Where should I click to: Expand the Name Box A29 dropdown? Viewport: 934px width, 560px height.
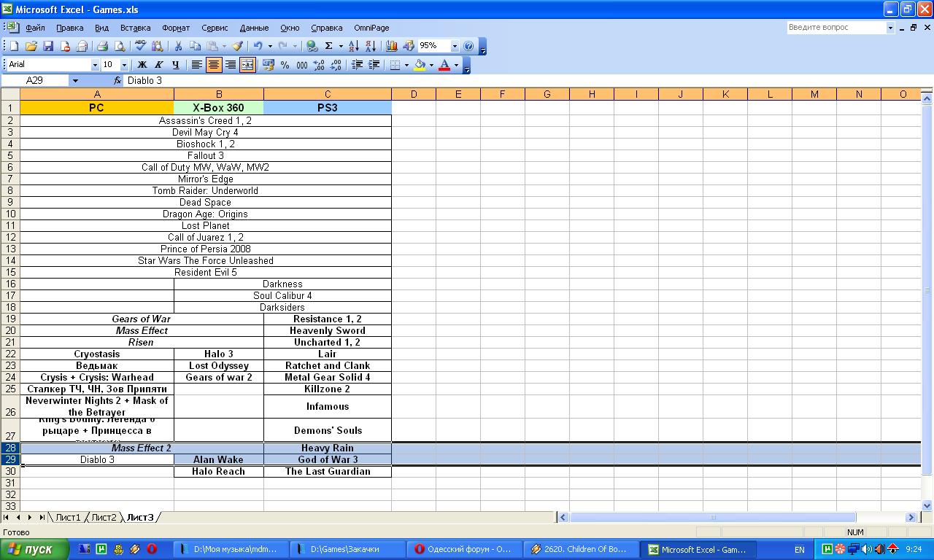click(x=75, y=80)
